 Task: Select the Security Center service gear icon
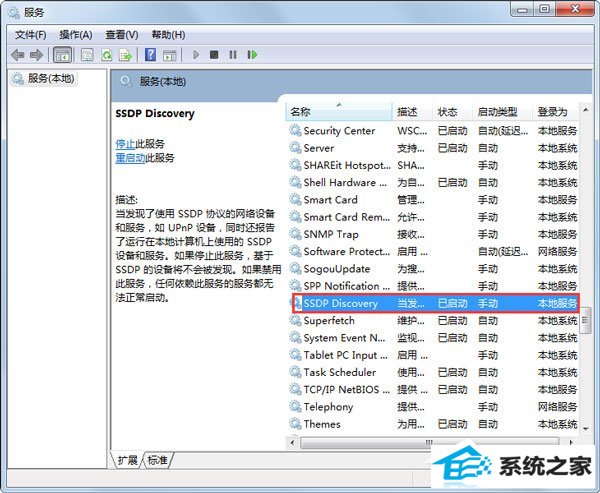[295, 131]
